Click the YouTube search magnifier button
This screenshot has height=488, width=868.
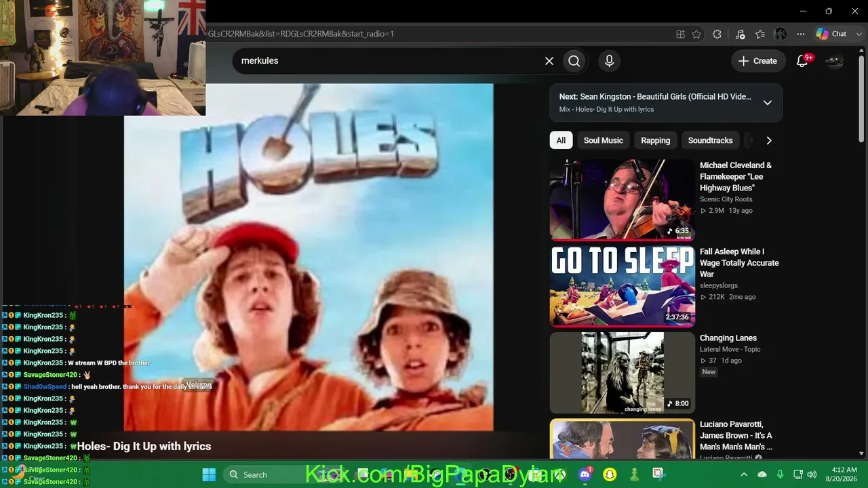click(574, 61)
